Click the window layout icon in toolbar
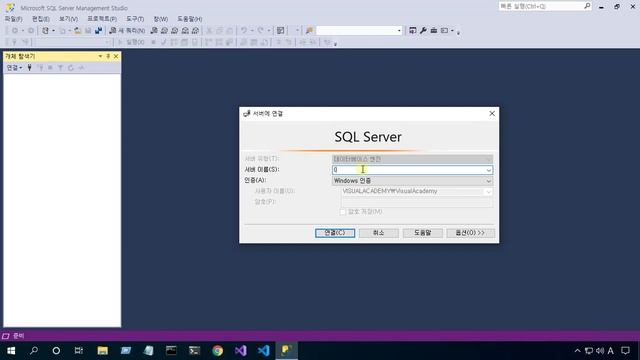Viewport: 640px width, 360px height. pos(444,31)
